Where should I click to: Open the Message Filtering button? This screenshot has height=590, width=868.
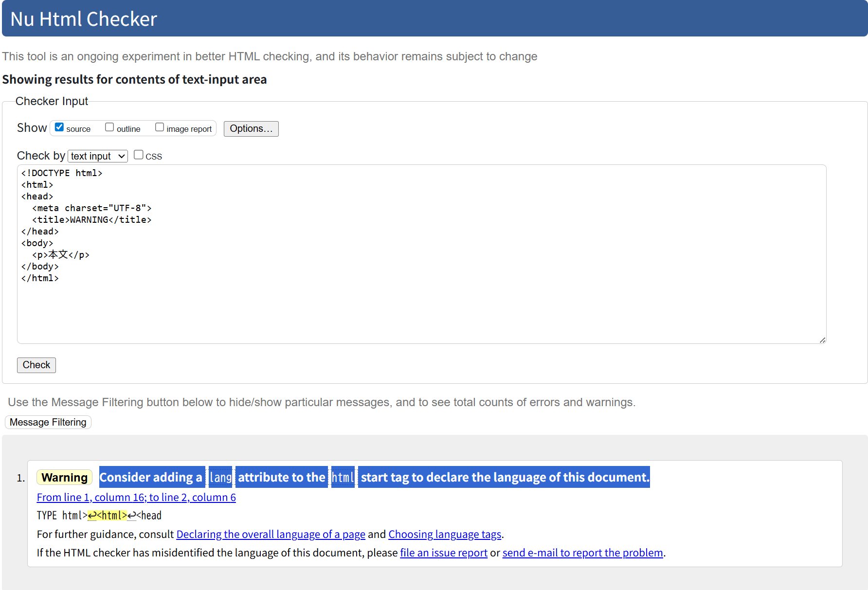click(x=48, y=422)
